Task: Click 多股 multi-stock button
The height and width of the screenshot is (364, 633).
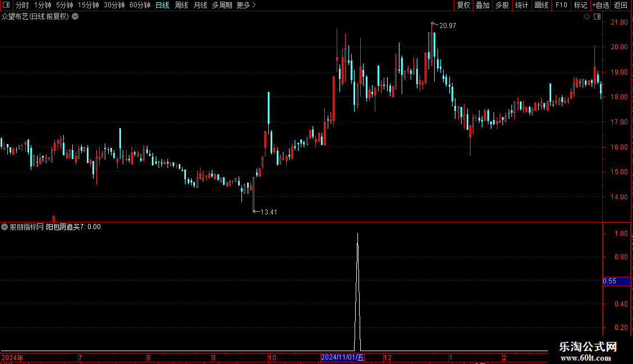Action: click(x=502, y=5)
